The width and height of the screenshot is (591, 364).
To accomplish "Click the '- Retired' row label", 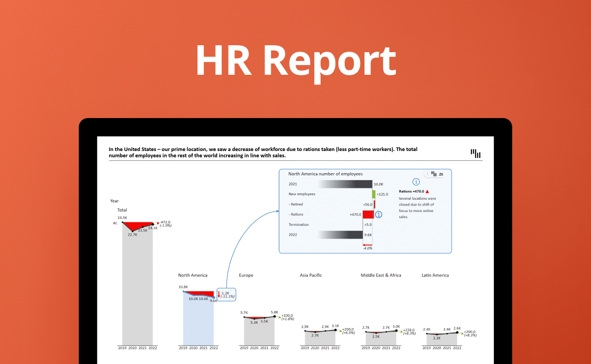I will [x=295, y=204].
